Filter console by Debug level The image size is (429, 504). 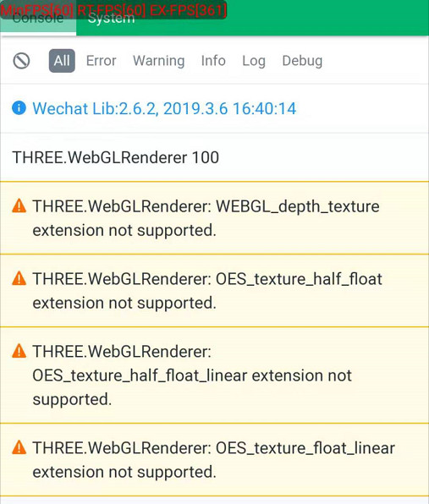(302, 61)
